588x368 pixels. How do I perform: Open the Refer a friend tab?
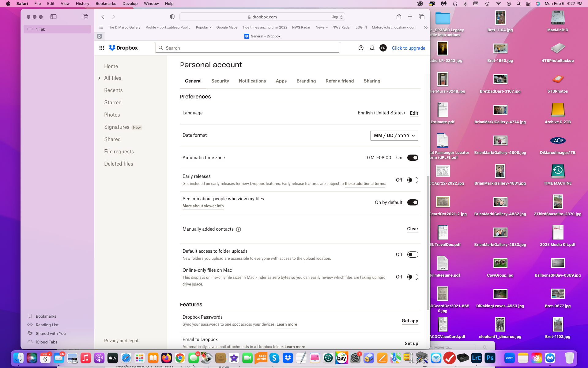tap(340, 81)
